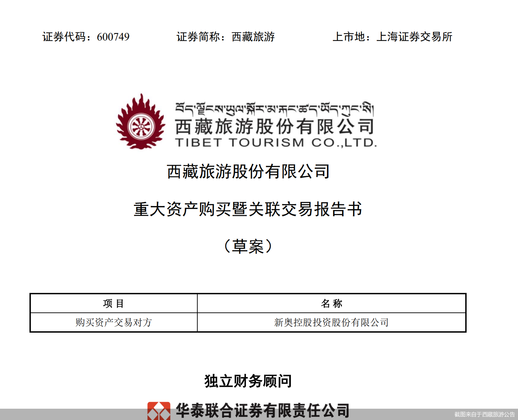Image resolution: width=518 pixels, height=420 pixels.
Task: Click the heading 独立财务顾问
Action: point(248,381)
